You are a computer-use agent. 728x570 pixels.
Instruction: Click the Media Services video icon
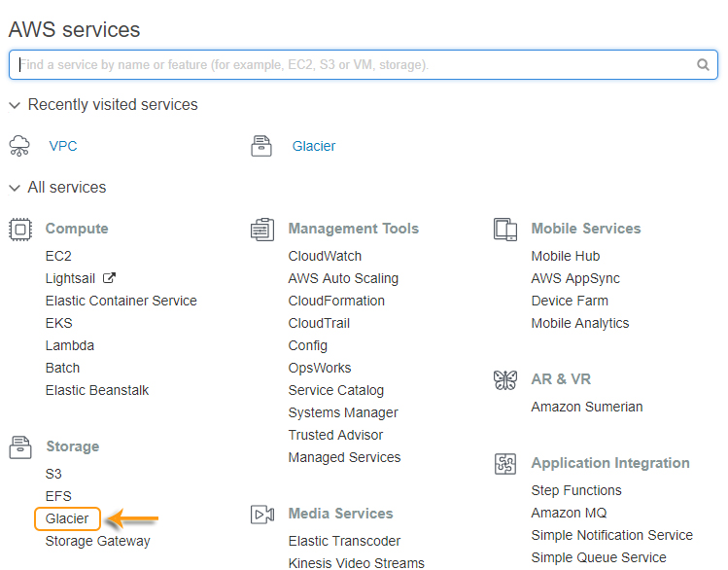point(262,515)
